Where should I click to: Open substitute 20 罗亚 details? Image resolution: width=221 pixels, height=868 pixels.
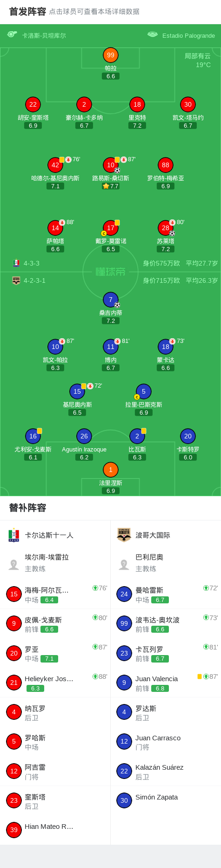pyautogui.click(x=55, y=653)
